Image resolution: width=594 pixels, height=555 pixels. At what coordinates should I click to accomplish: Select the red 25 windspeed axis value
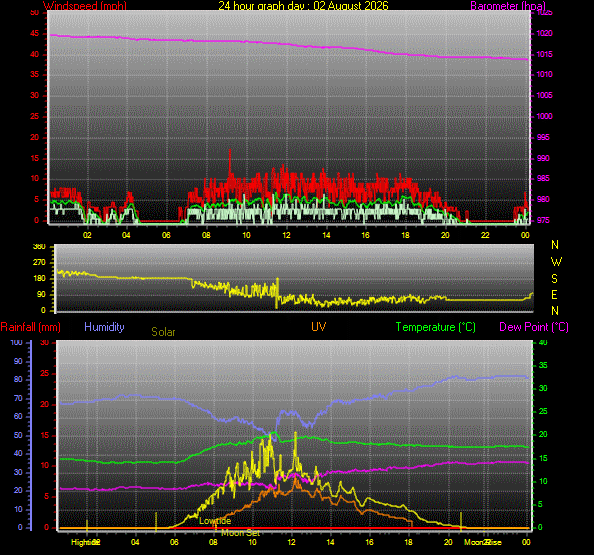[x=34, y=116]
